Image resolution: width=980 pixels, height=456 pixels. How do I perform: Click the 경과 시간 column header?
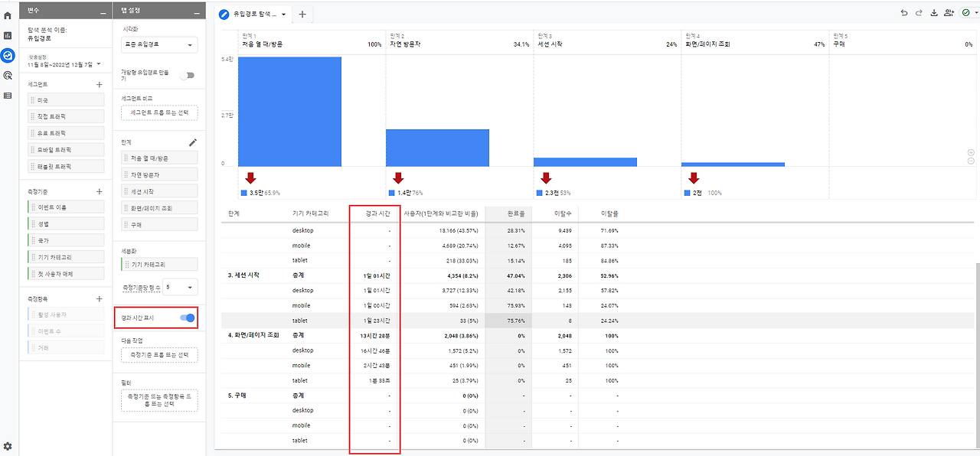[378, 213]
